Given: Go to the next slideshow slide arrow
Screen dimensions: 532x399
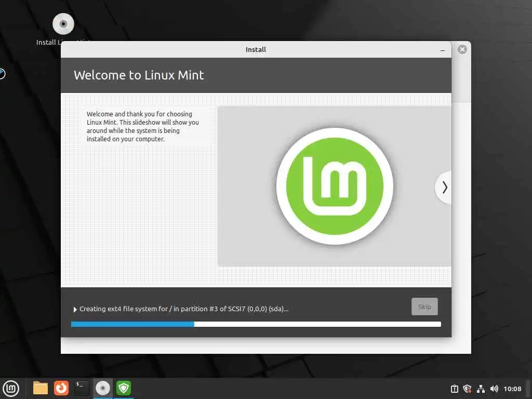Looking at the screenshot, I should click(x=444, y=187).
